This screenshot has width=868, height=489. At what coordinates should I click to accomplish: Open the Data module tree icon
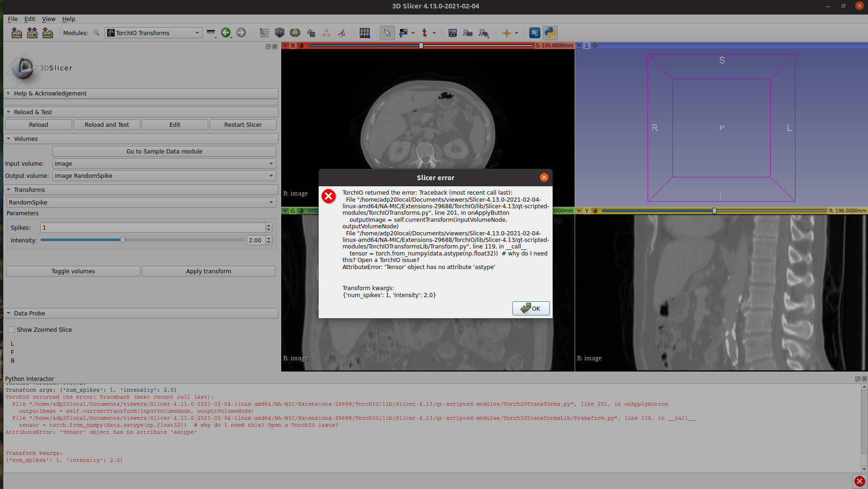[265, 33]
